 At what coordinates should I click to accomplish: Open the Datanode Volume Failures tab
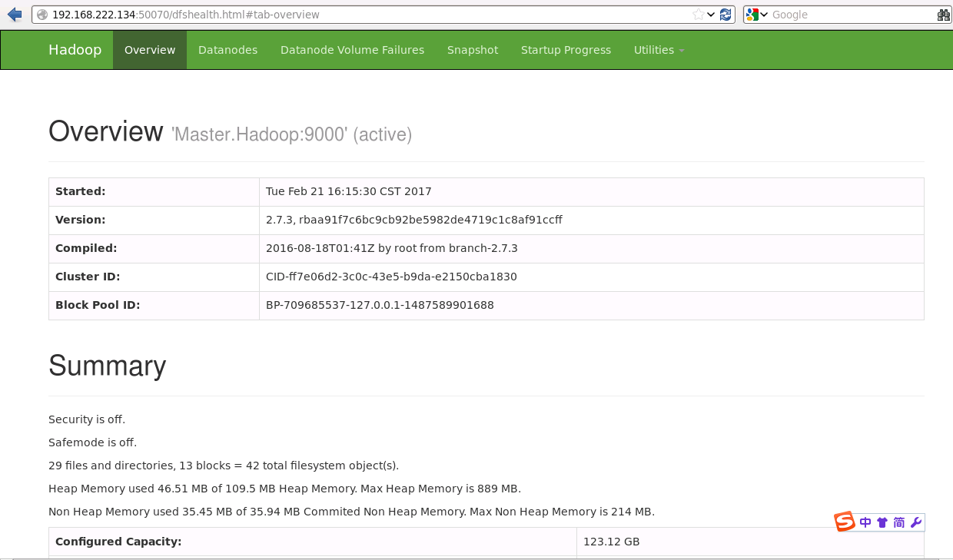(x=352, y=50)
